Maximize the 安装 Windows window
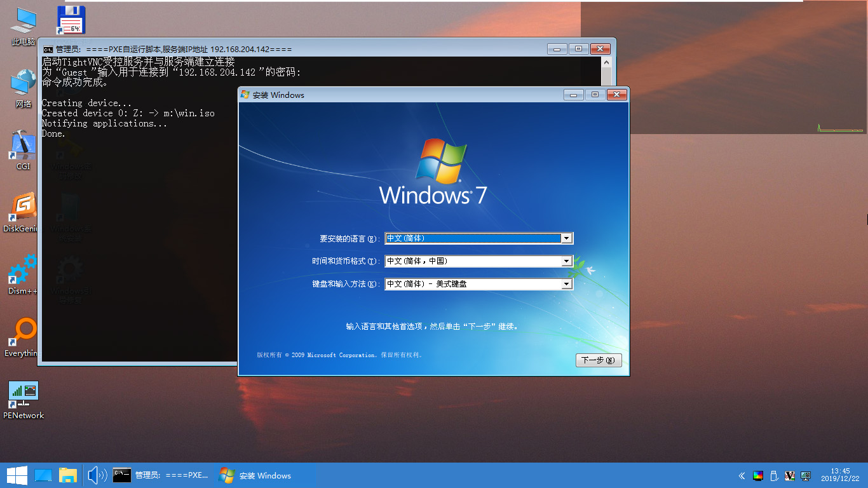 click(595, 95)
